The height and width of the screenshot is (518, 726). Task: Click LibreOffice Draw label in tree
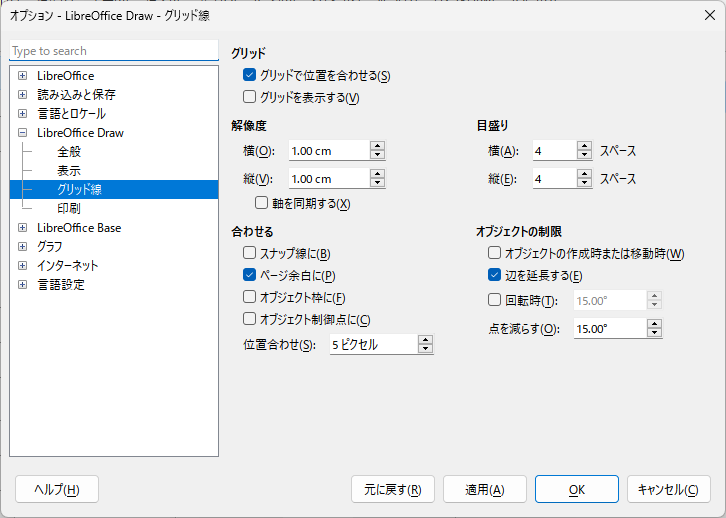click(x=81, y=132)
